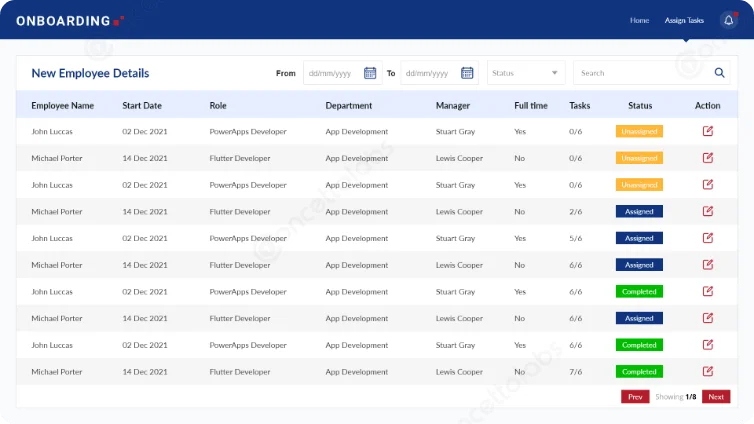
Task: Click the Start Date column header
Action: pyautogui.click(x=142, y=105)
